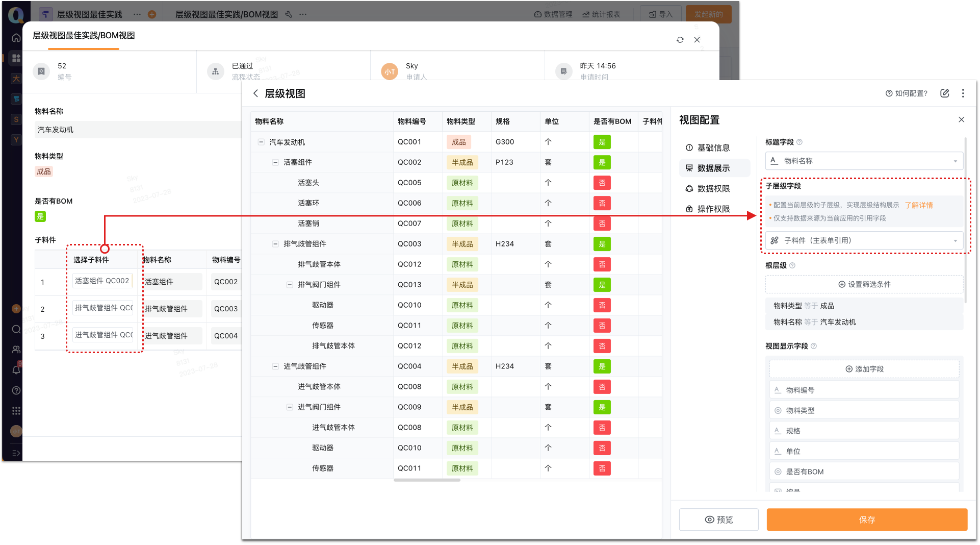980x545 pixels.
Task: Click help icon next to 标题字段
Action: (800, 142)
